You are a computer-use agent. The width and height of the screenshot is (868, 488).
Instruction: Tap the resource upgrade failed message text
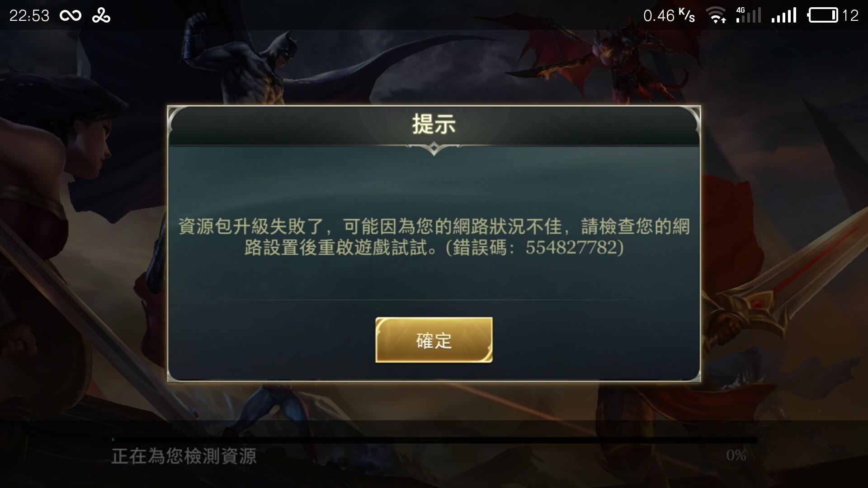[434, 237]
